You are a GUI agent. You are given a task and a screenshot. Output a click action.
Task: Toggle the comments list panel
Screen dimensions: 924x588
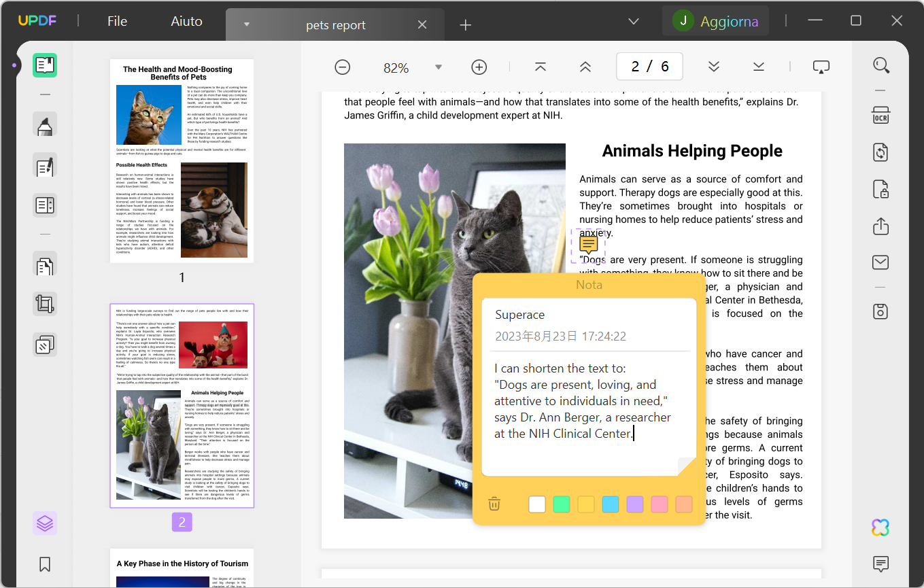[x=880, y=564]
